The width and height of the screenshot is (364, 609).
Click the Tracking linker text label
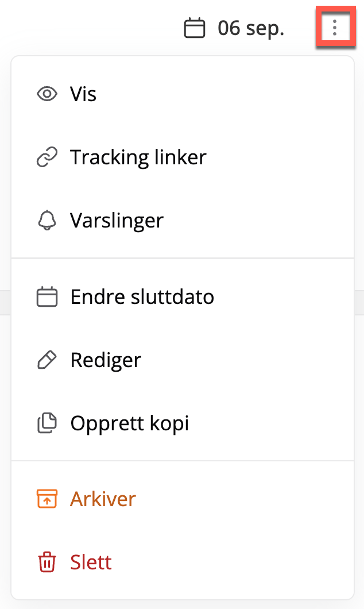(x=138, y=157)
